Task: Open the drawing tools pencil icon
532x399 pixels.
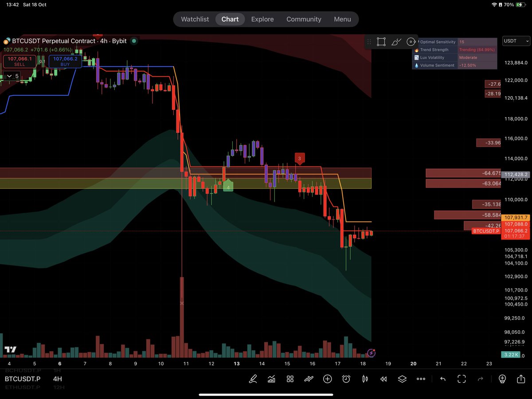Action: [x=253, y=379]
